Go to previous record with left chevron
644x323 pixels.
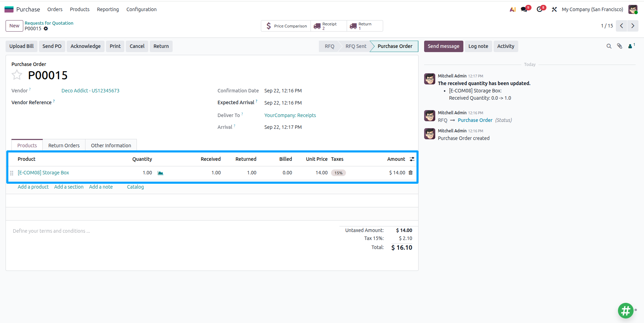click(621, 26)
